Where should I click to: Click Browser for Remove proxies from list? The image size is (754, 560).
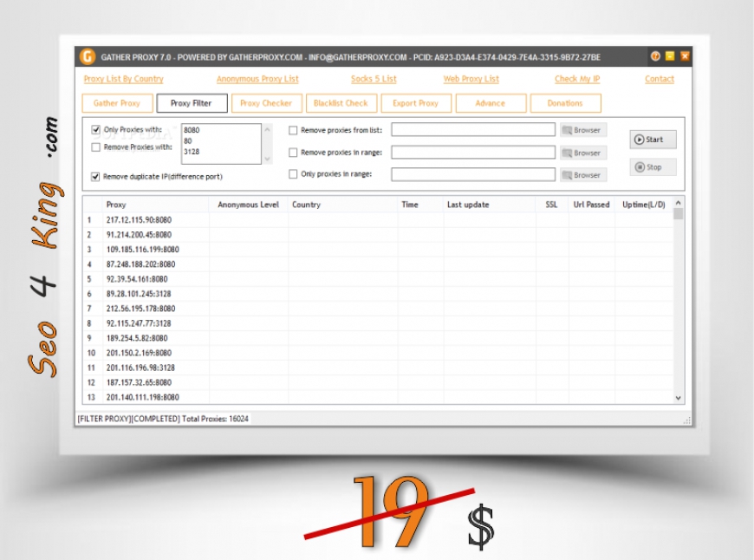pyautogui.click(x=582, y=130)
